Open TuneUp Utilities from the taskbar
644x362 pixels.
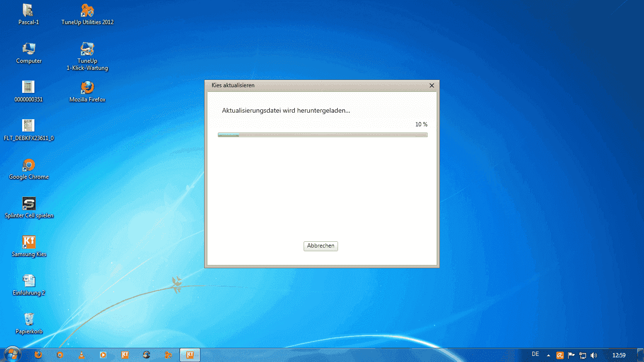coord(168,355)
